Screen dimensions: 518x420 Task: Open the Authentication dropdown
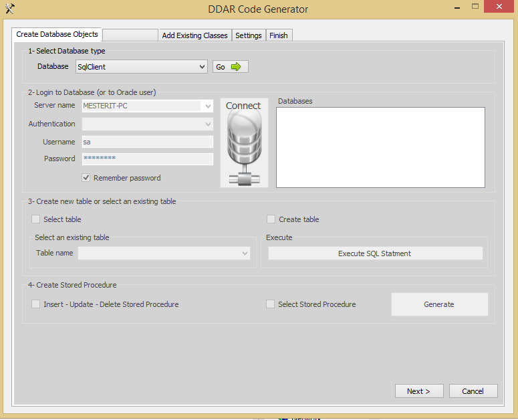[x=208, y=124]
